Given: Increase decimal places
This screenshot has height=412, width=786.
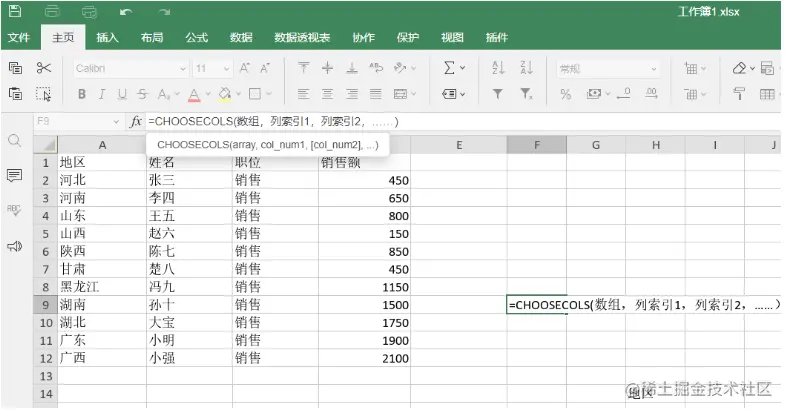Looking at the screenshot, I should [x=651, y=94].
